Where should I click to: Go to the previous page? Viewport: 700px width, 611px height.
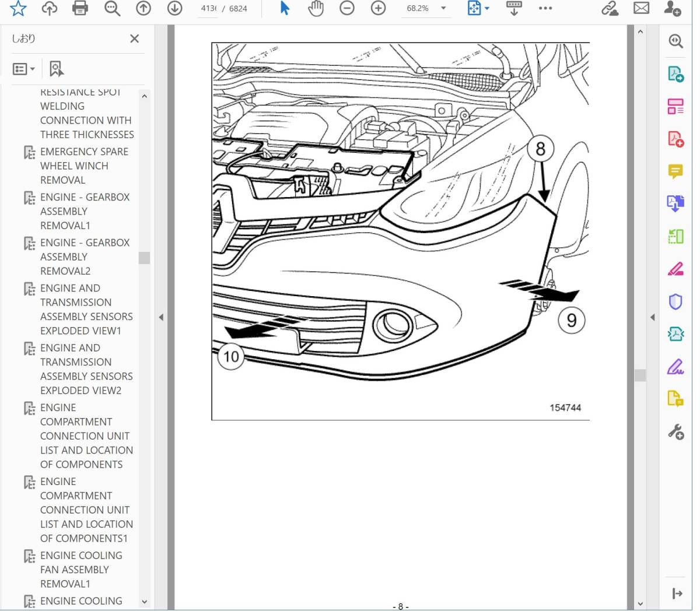[143, 8]
